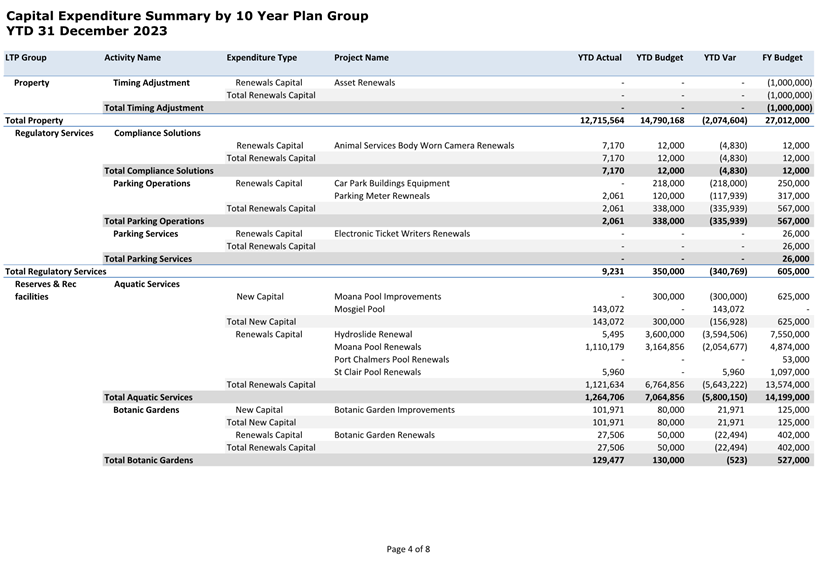Click St Clair Pool Renewals FY Budget 1,097,000
The width and height of the screenshot is (817, 578).
pos(789,372)
